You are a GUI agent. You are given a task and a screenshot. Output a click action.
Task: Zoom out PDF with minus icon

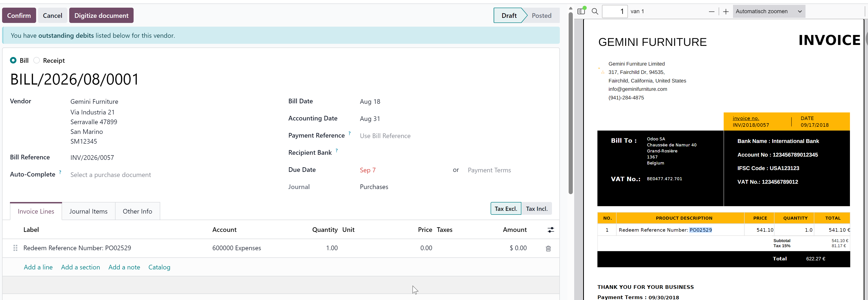point(712,11)
